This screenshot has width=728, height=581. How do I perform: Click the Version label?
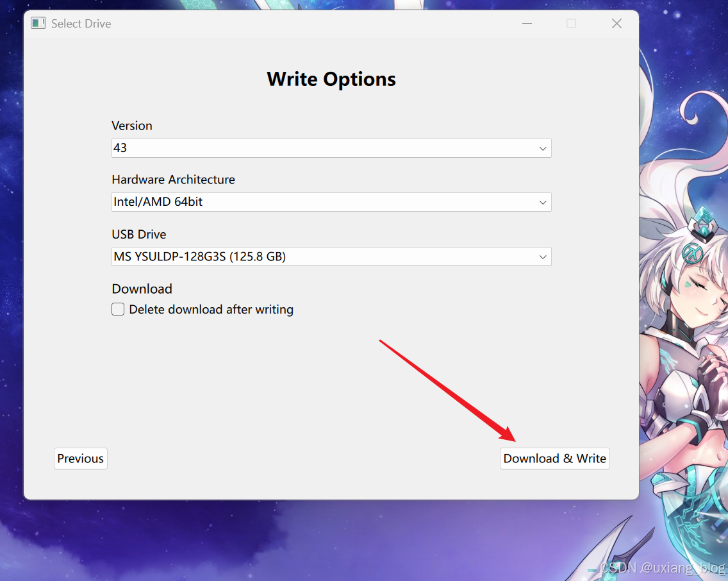[x=132, y=126]
